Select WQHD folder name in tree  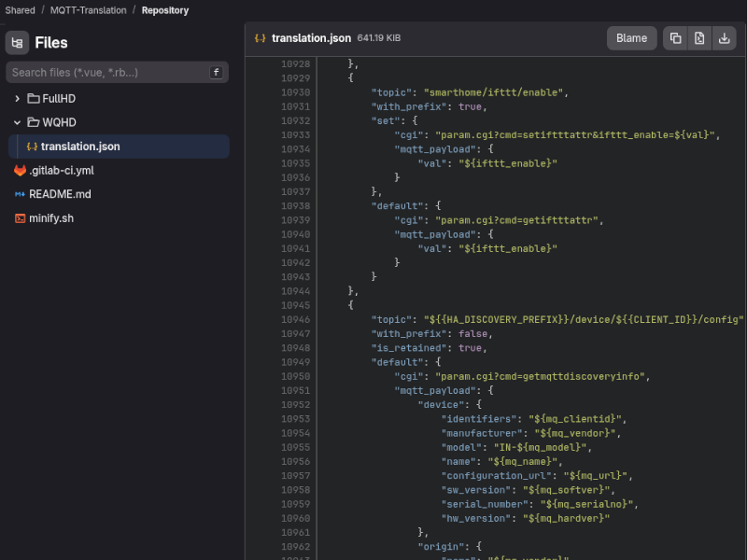59,122
